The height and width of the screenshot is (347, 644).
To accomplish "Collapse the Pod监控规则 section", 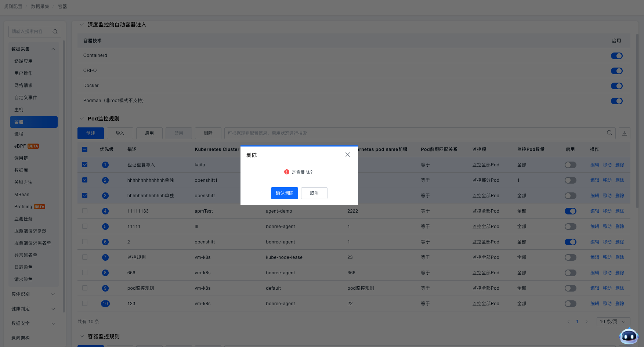I will pos(82,119).
